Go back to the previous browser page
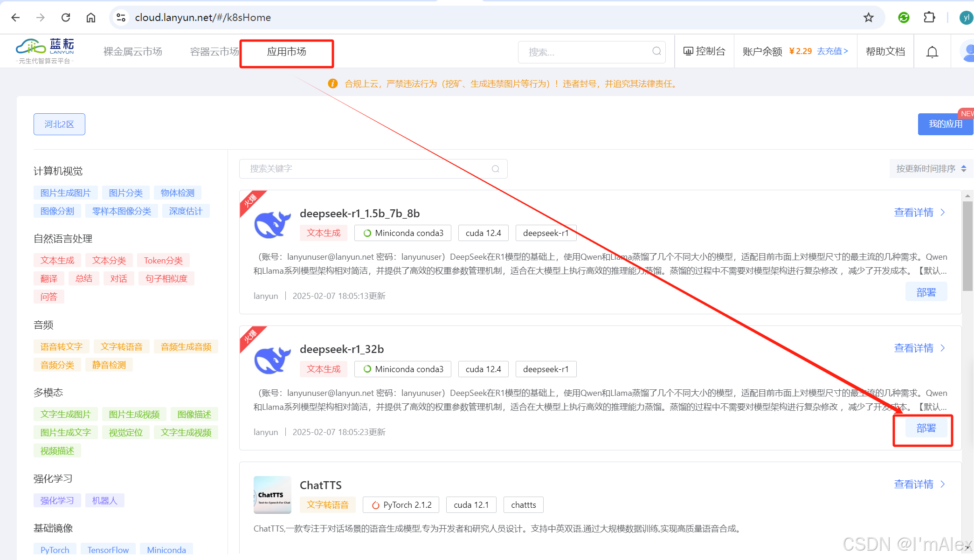The image size is (974, 560). click(15, 18)
